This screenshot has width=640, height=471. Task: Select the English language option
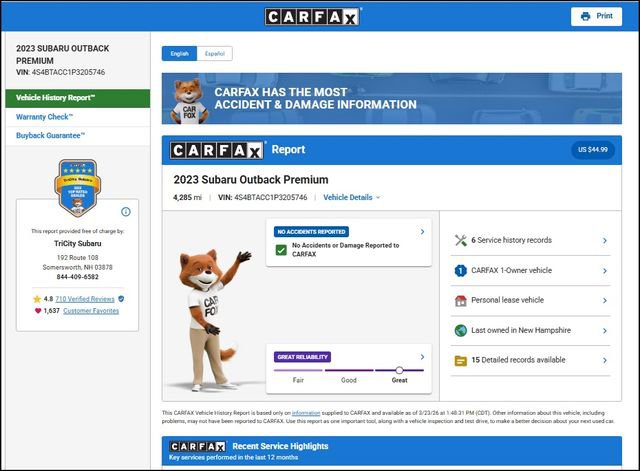click(180, 53)
